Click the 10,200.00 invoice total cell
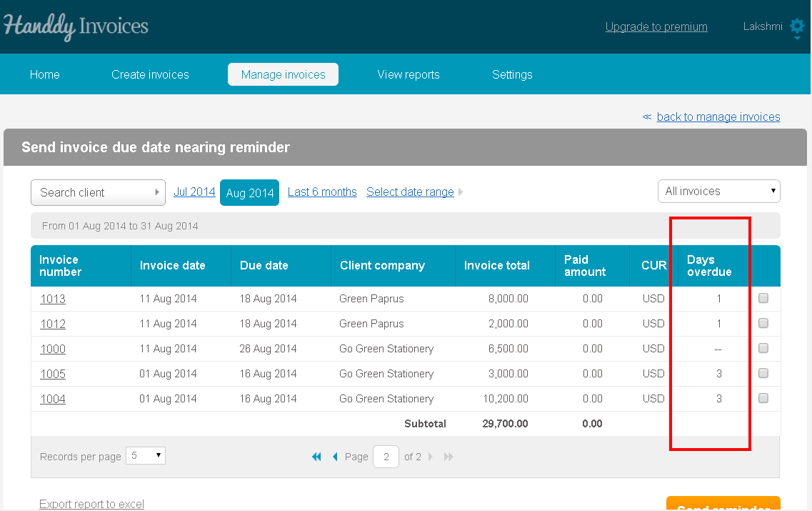 tap(506, 399)
